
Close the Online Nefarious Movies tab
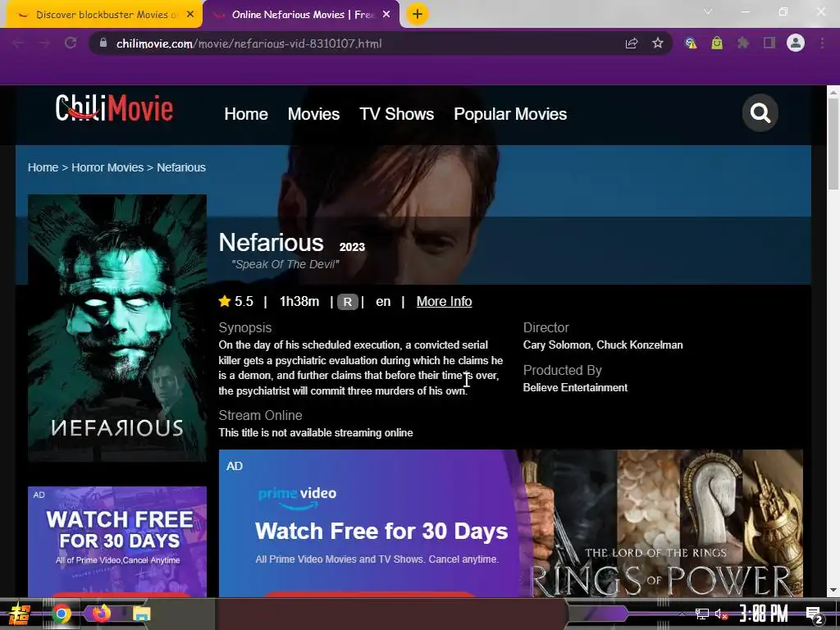pos(386,15)
